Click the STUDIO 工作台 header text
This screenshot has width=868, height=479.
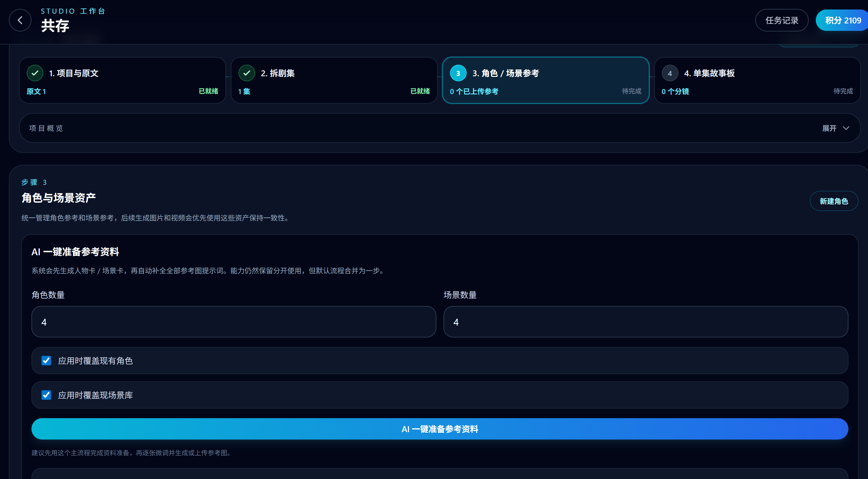point(73,11)
